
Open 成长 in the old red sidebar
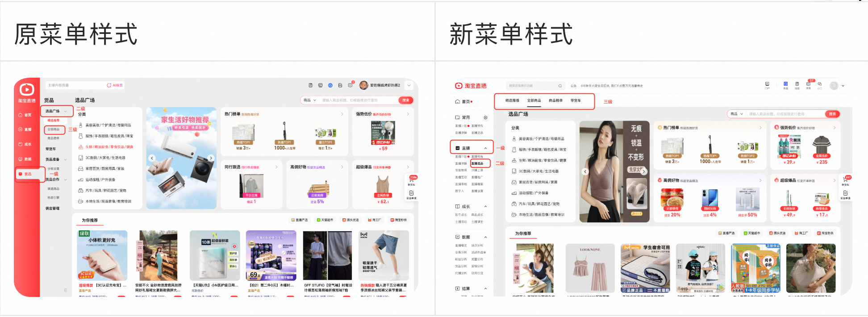[25, 144]
